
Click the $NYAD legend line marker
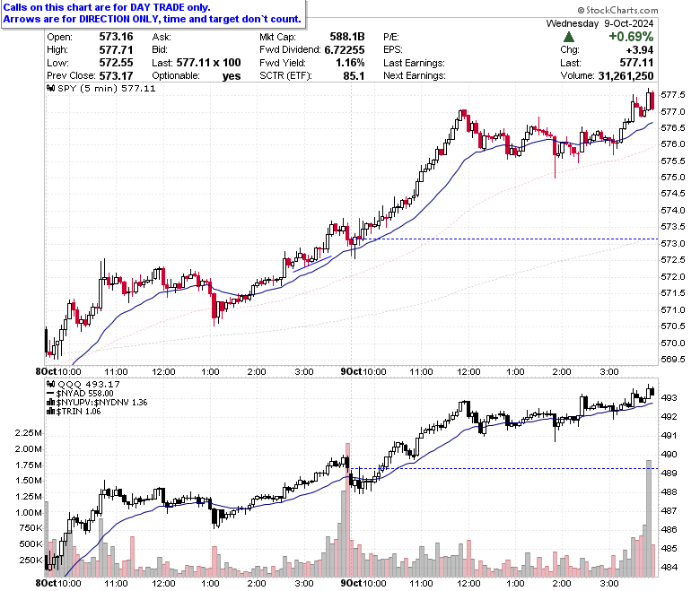pyautogui.click(x=51, y=394)
